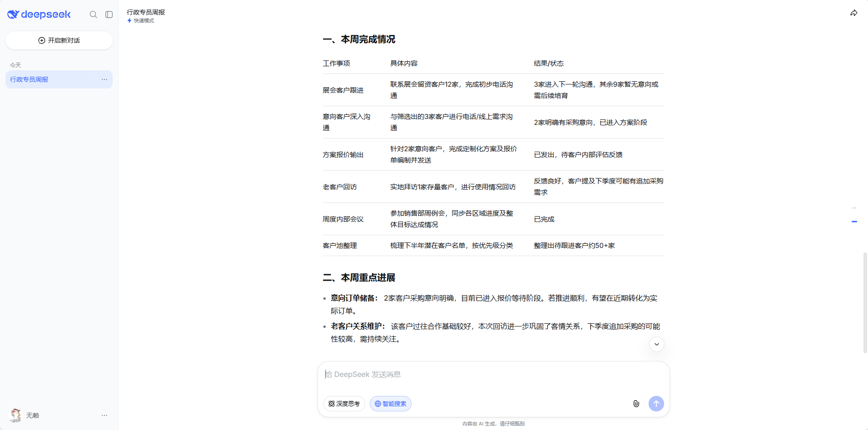868x430 pixels.
Task: Open the chat search icon
Action: click(x=94, y=15)
